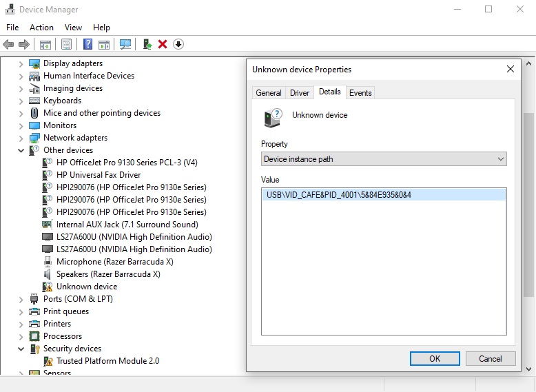The width and height of the screenshot is (536, 392).
Task: Click Show/Hide Console Tree toolbar icon
Action: click(x=45, y=44)
